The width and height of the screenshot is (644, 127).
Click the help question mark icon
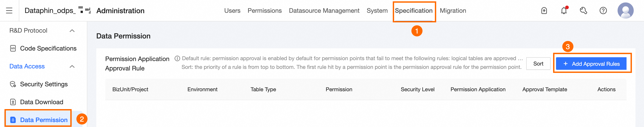(603, 11)
